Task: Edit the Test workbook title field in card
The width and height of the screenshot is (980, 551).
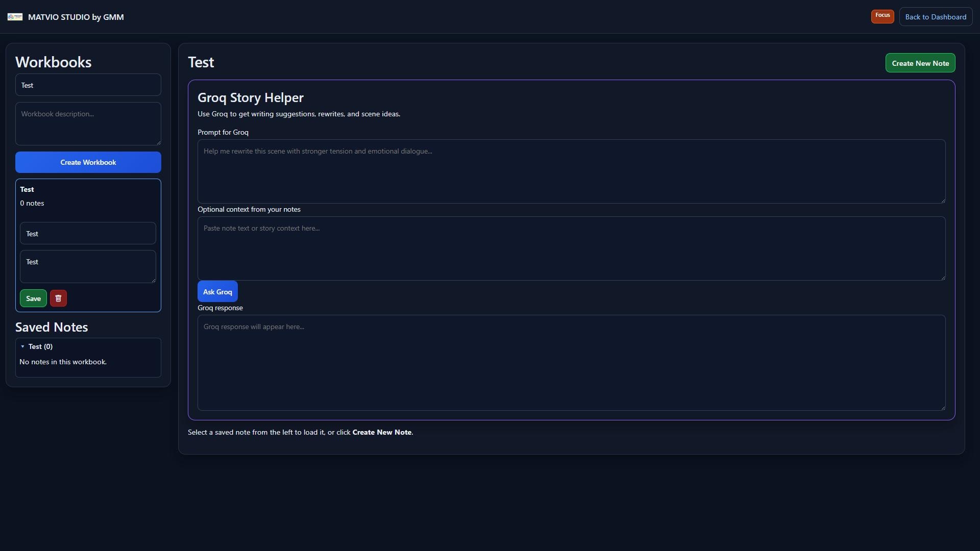Action: coord(88,233)
